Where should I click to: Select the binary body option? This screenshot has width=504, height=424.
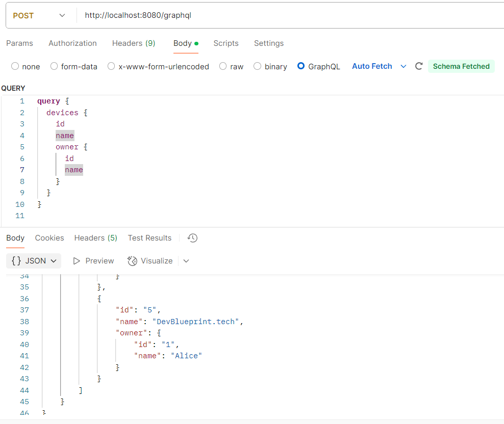pyautogui.click(x=258, y=66)
